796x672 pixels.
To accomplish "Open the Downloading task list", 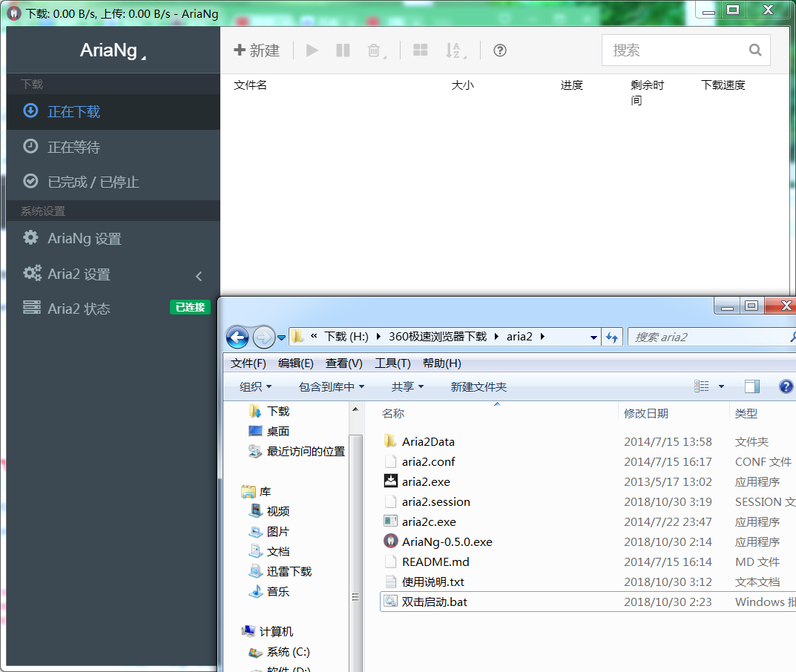I will (x=114, y=112).
